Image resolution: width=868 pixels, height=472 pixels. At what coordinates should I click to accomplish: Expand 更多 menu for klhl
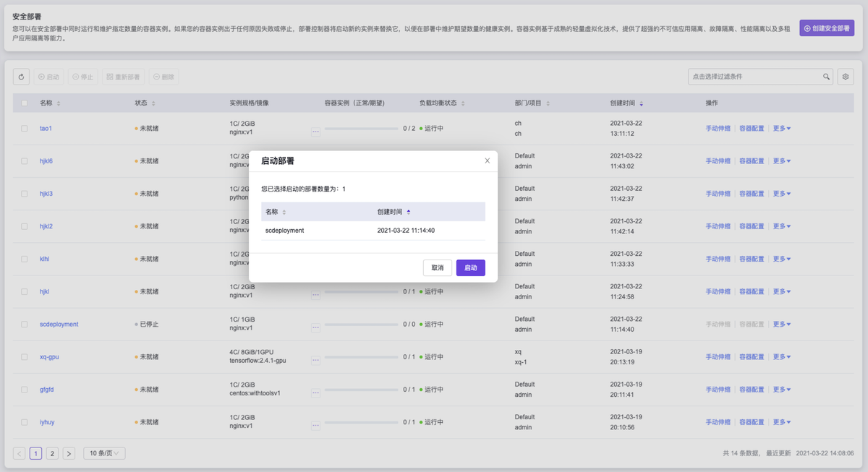click(782, 259)
